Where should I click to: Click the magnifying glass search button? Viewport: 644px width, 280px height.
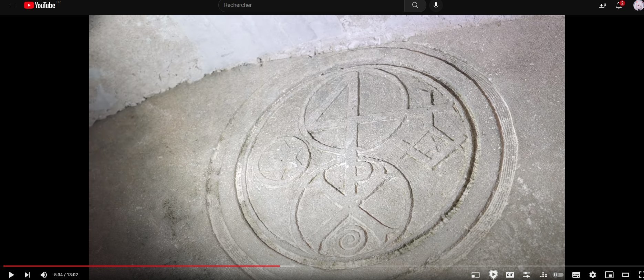click(x=415, y=5)
